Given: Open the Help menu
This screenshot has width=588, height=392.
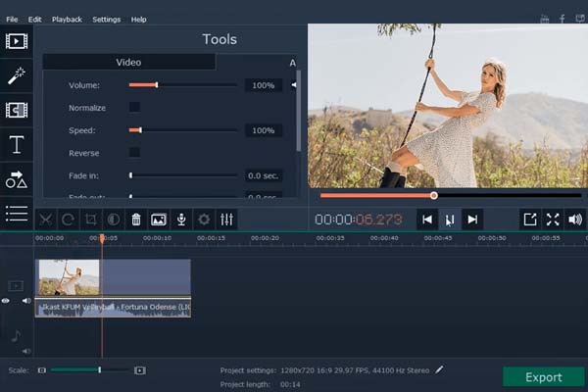Looking at the screenshot, I should (x=138, y=20).
